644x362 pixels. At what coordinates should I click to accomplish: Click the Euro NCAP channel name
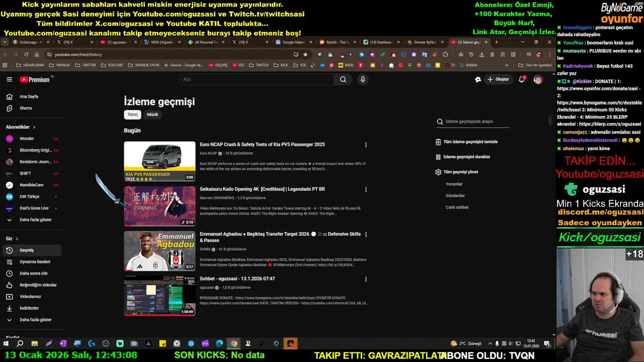[x=208, y=153]
